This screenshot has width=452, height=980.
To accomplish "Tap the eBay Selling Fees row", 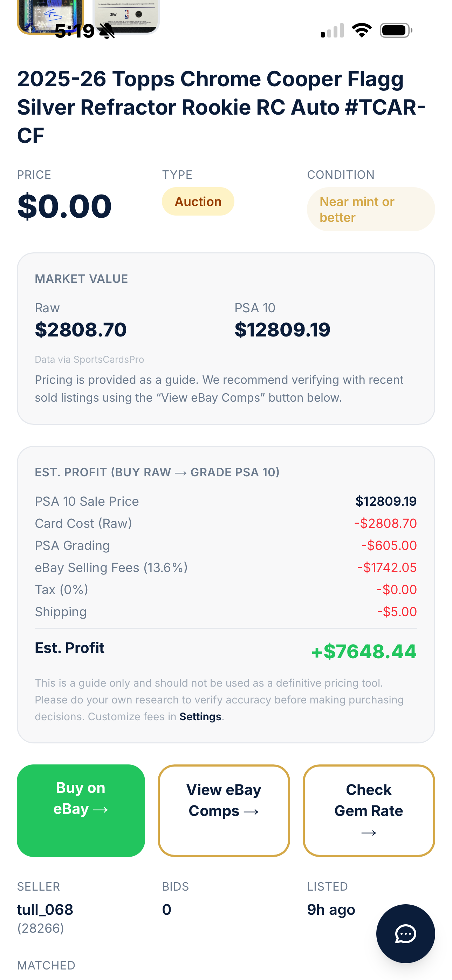I will tap(225, 567).
